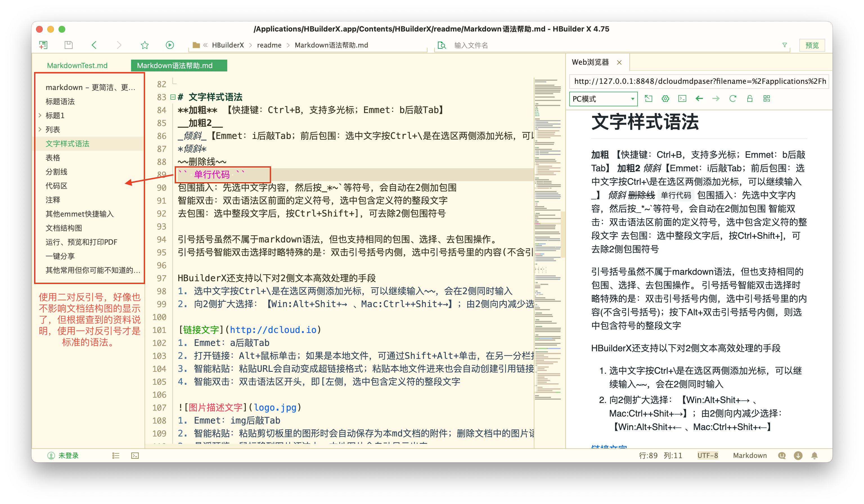Click the file search magnifier icon

[x=442, y=45]
